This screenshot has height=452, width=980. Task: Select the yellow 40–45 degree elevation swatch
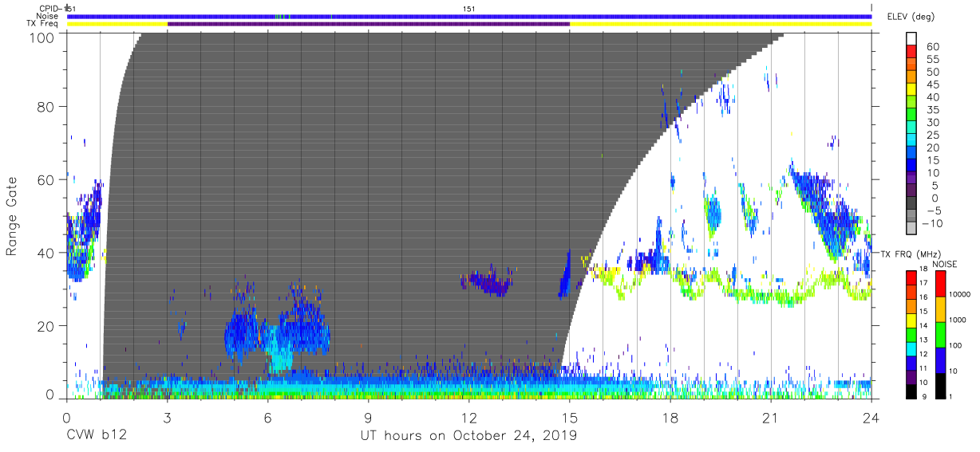pyautogui.click(x=911, y=91)
